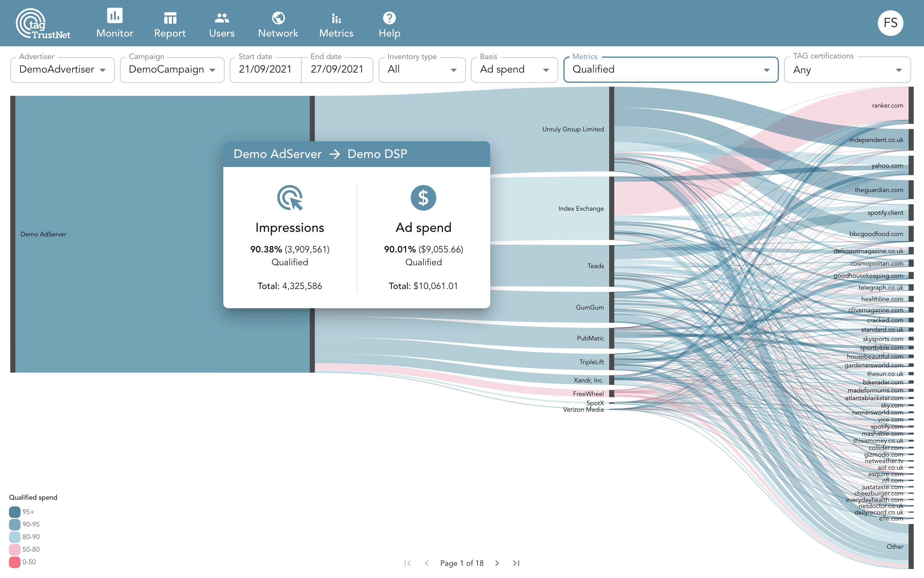The width and height of the screenshot is (924, 578).
Task: Click the Demo AdServer to Demo DSP header
Action: tap(357, 154)
